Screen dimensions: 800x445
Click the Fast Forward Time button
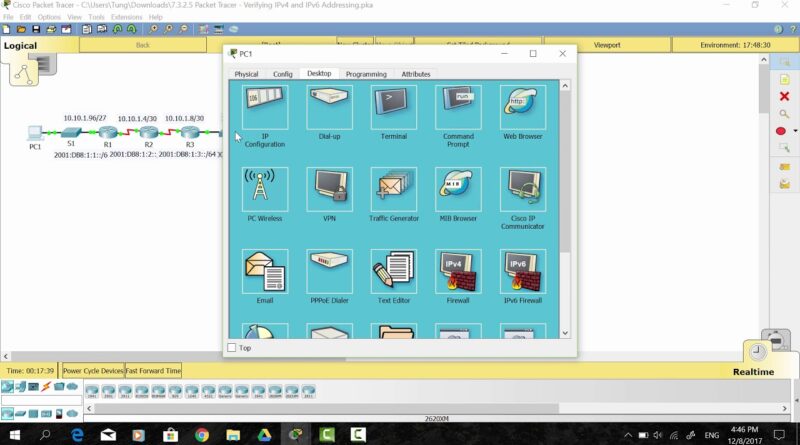click(x=153, y=370)
